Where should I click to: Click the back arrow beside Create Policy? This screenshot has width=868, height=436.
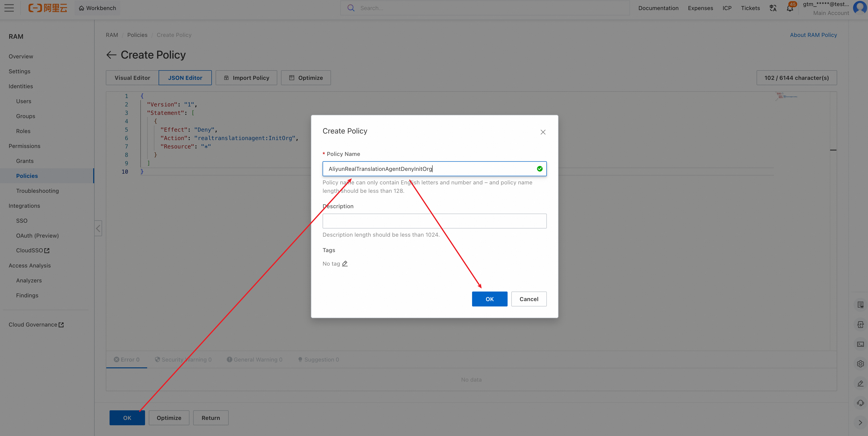(111, 55)
